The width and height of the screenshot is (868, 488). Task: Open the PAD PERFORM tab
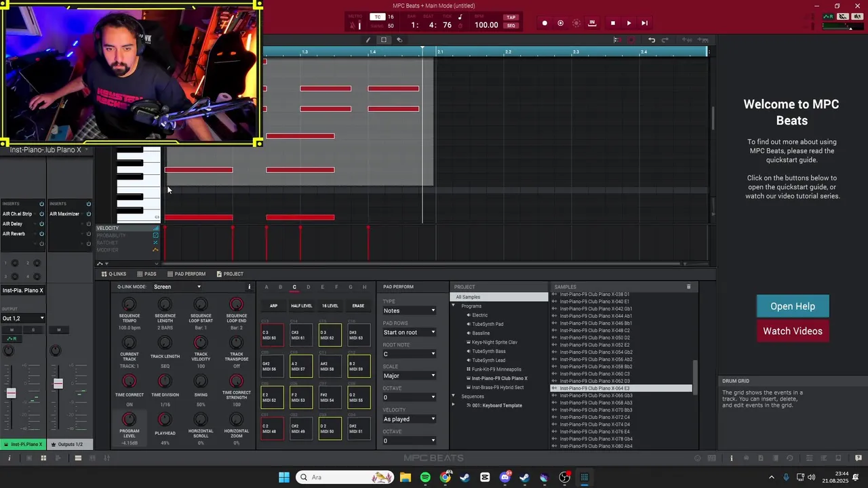[186, 274]
